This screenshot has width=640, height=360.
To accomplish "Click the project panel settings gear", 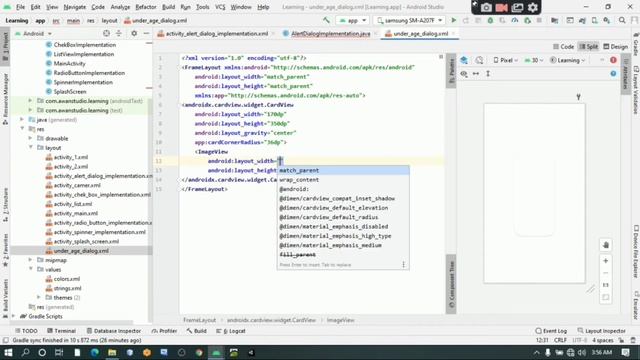I will click(x=134, y=33).
